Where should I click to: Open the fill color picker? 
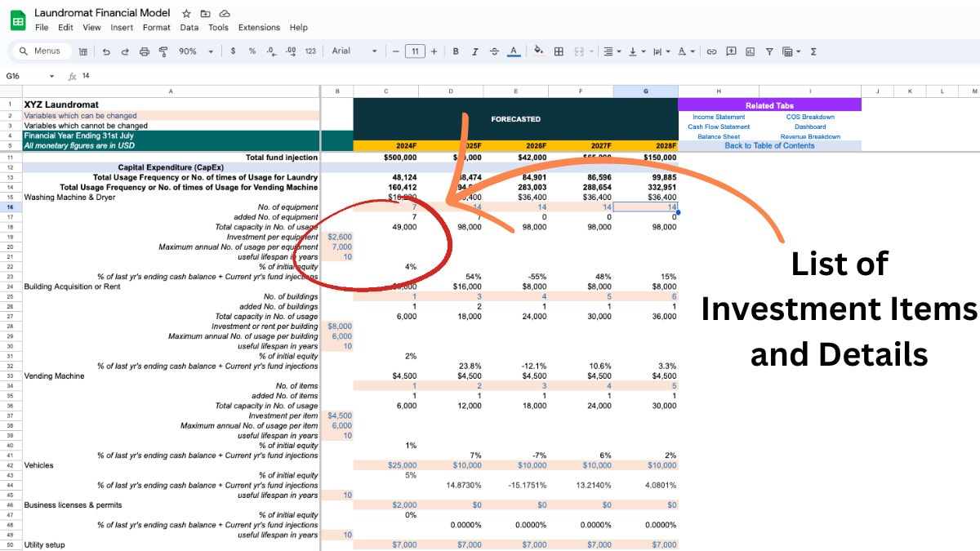click(538, 51)
